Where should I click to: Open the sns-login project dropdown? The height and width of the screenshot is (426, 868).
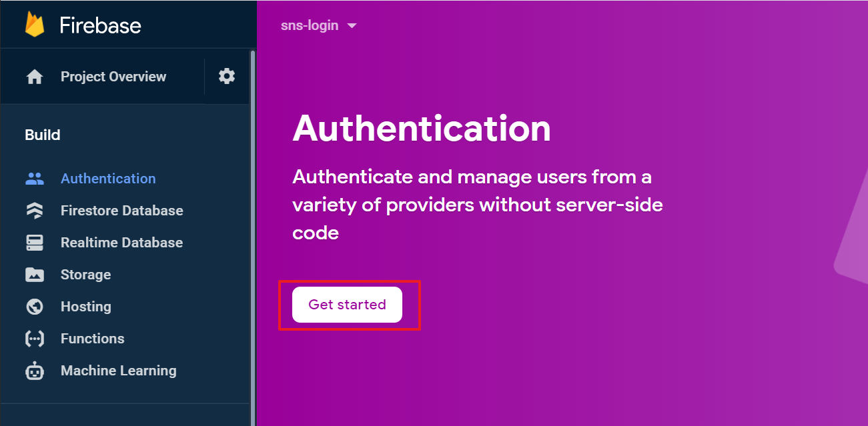tap(319, 26)
